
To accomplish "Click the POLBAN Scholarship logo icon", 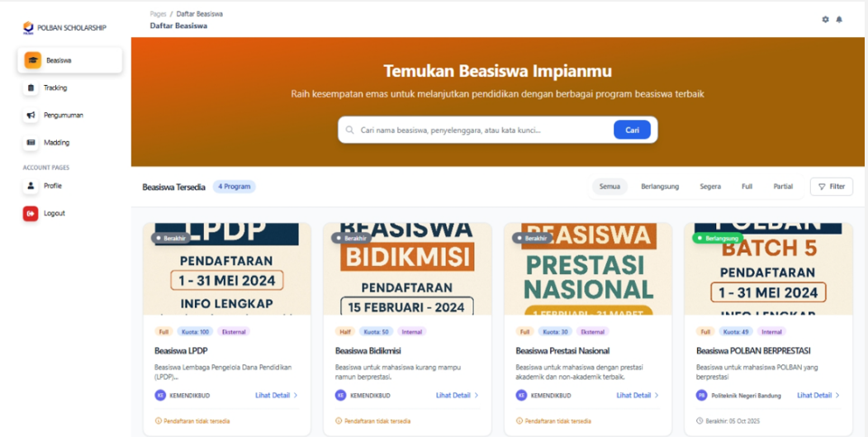I will (28, 28).
